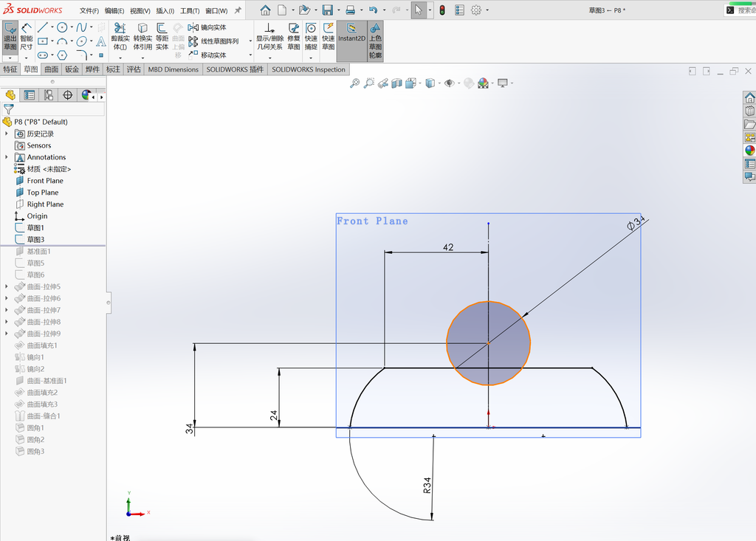Toggle Exit Sketch (退出草图)
Image resolution: width=756 pixels, height=541 pixels.
pyautogui.click(x=10, y=37)
